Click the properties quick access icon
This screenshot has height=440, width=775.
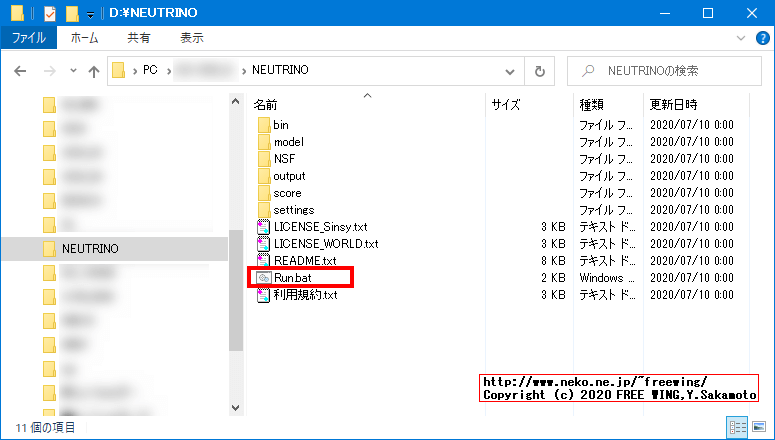pos(50,13)
